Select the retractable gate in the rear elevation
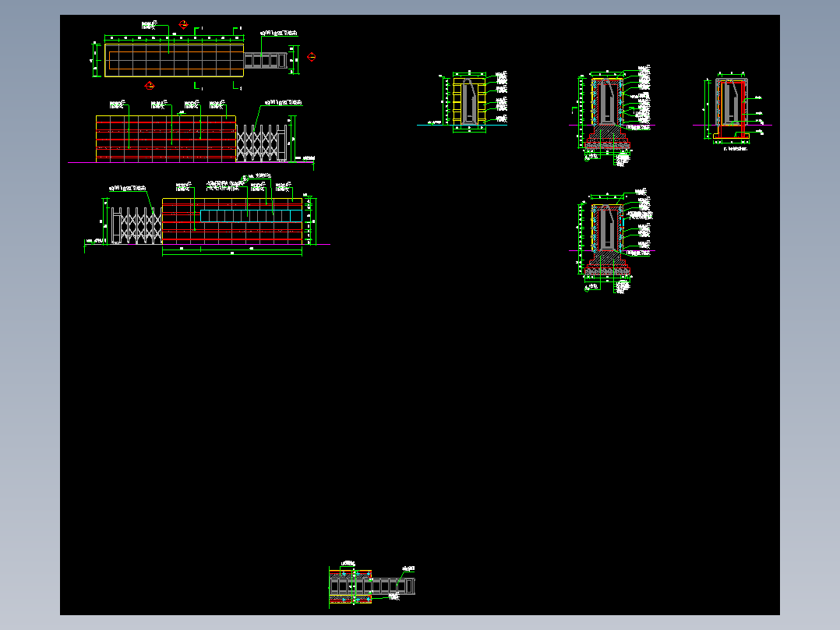This screenshot has width=840, height=630. click(136, 226)
